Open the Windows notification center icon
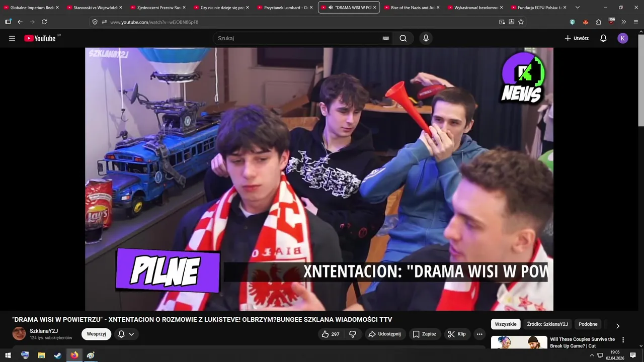Screen dimensions: 644x362 point(633,355)
